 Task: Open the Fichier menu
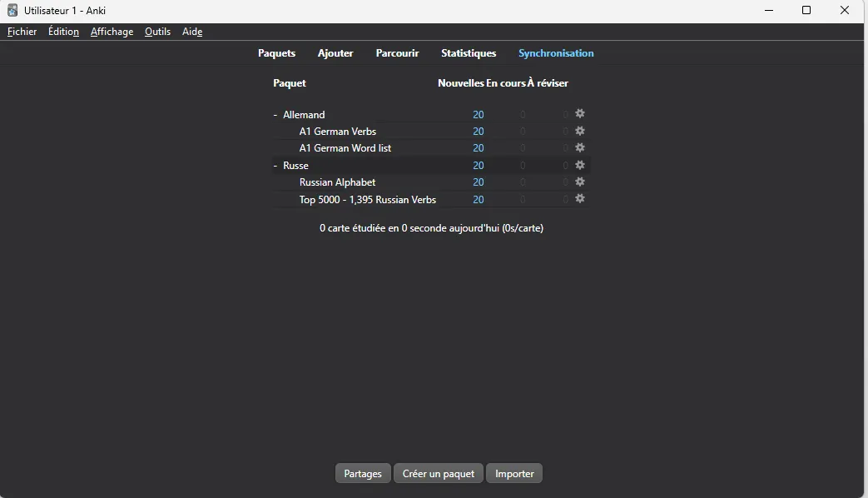(22, 32)
